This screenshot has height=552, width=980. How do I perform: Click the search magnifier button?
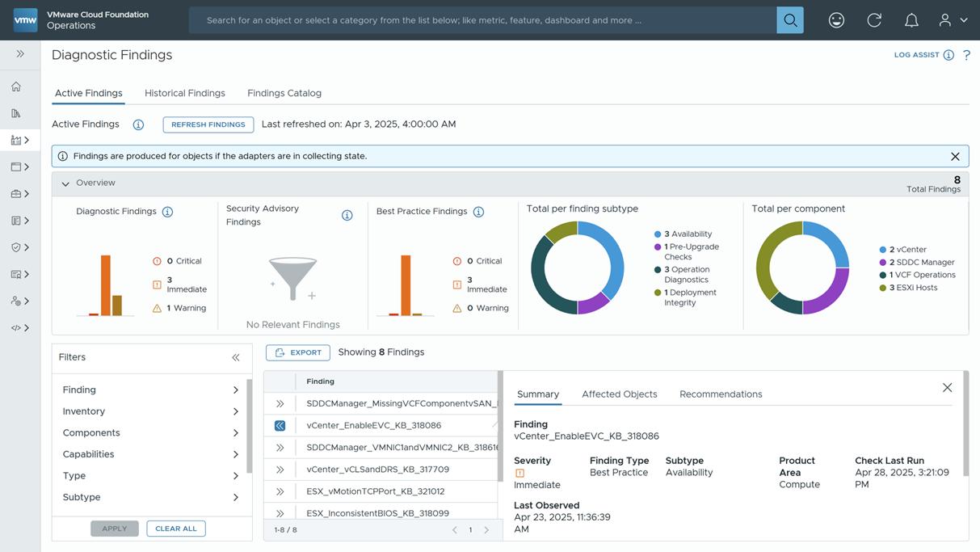coord(790,20)
